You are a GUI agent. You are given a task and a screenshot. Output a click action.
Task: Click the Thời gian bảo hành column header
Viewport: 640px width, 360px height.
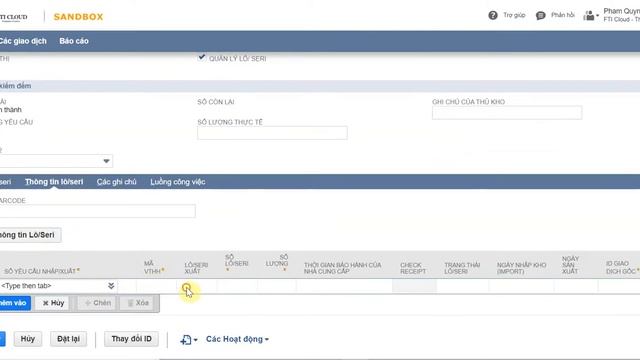click(x=342, y=268)
